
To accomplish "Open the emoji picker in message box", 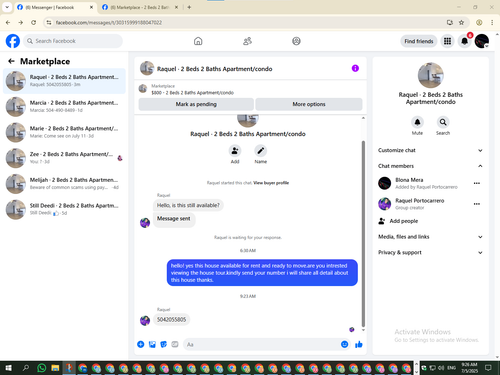I will (x=345, y=344).
